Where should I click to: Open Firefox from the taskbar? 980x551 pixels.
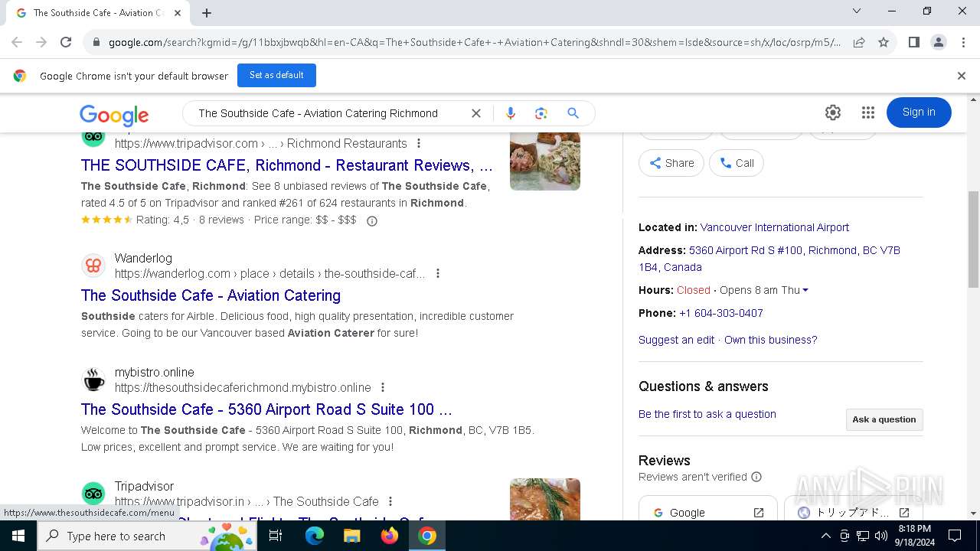pos(390,536)
